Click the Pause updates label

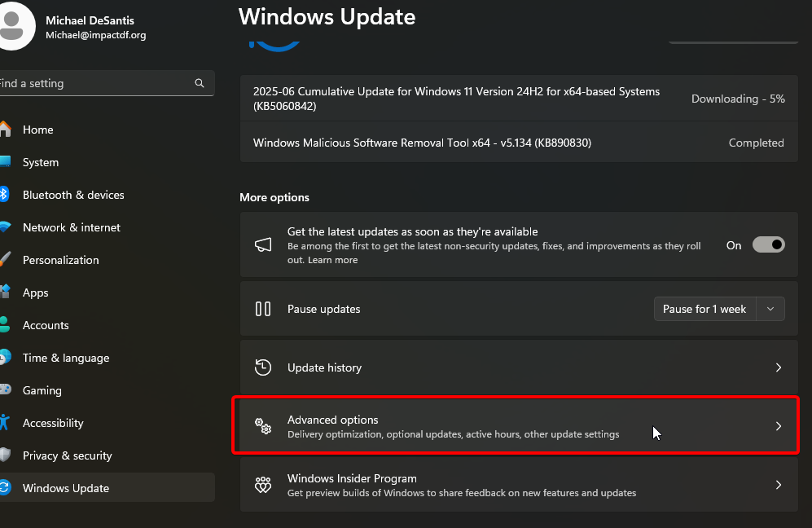323,309
